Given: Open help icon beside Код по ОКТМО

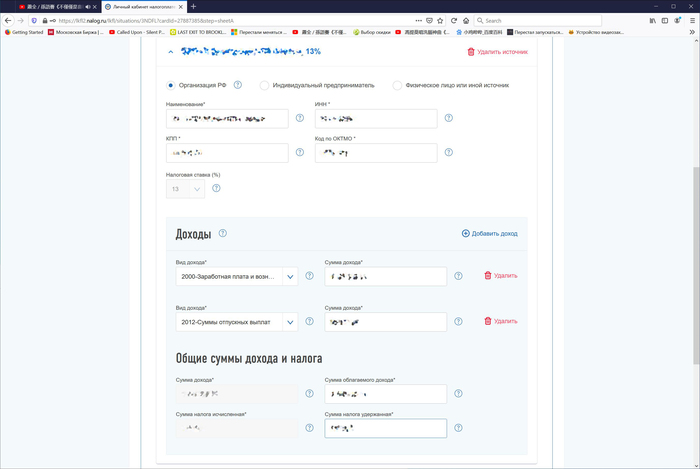Looking at the screenshot, I should click(x=449, y=152).
